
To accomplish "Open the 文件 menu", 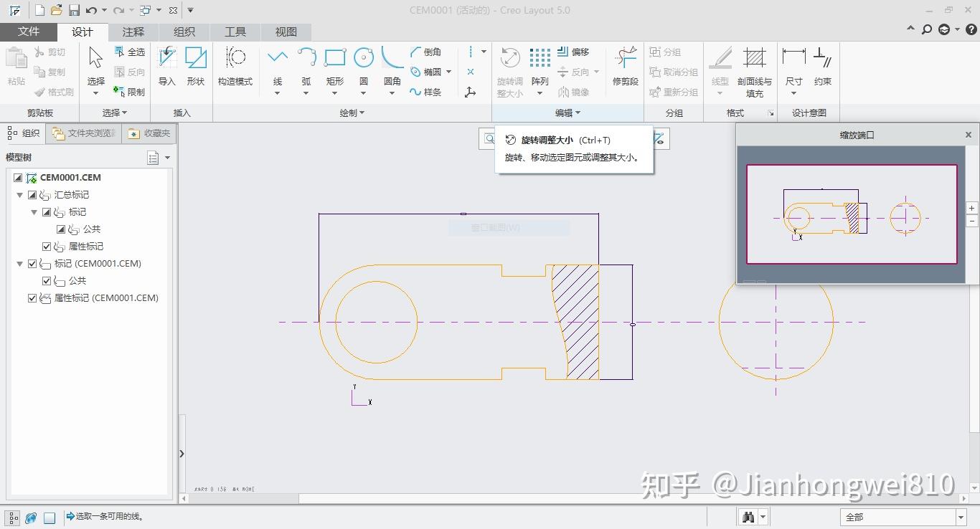I will [29, 32].
